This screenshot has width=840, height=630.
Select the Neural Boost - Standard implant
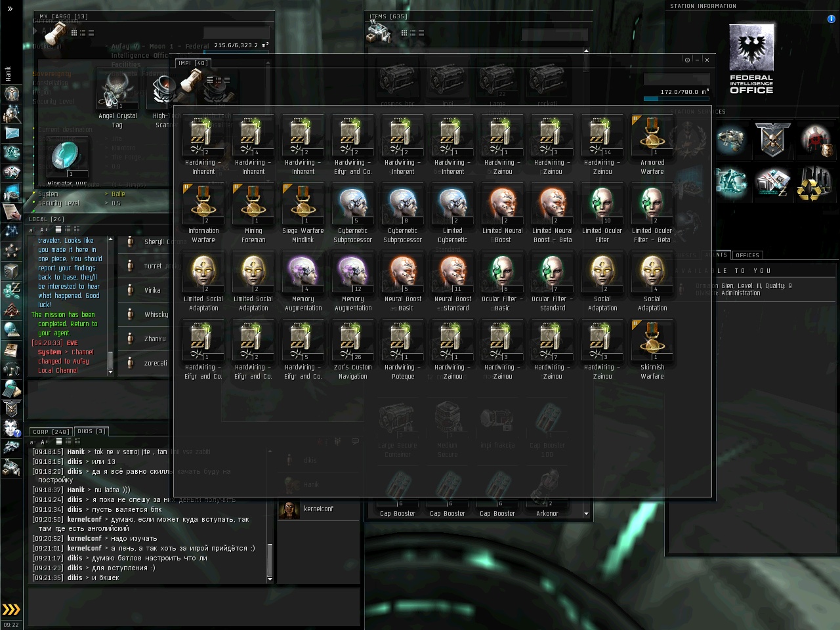(x=453, y=283)
